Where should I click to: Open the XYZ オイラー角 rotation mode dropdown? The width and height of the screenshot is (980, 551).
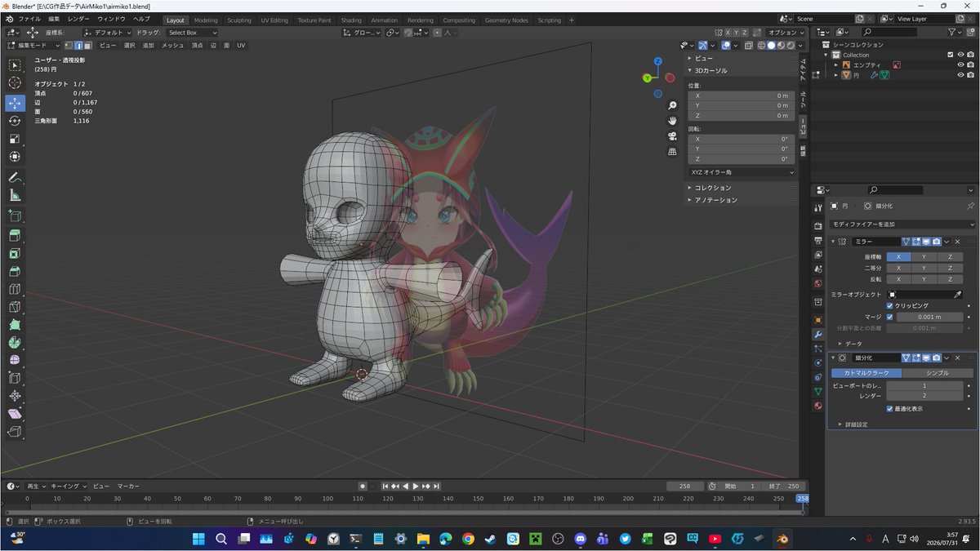pyautogui.click(x=741, y=172)
